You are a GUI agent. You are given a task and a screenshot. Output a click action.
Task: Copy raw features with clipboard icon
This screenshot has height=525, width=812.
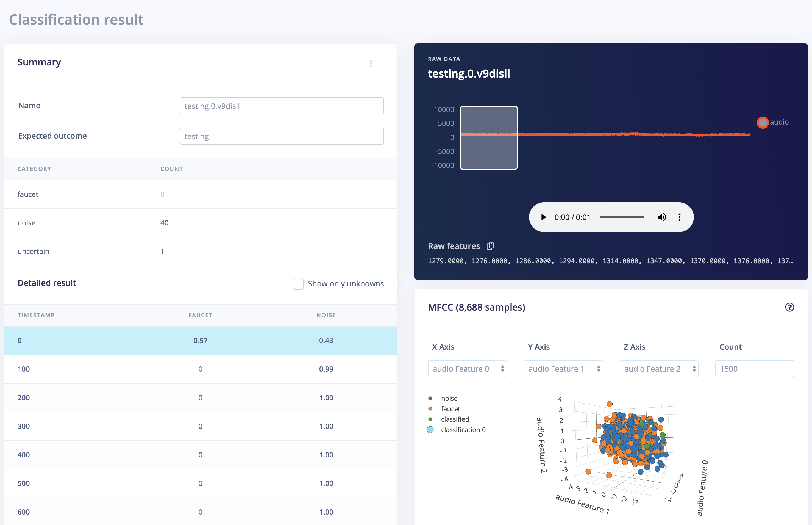point(490,246)
